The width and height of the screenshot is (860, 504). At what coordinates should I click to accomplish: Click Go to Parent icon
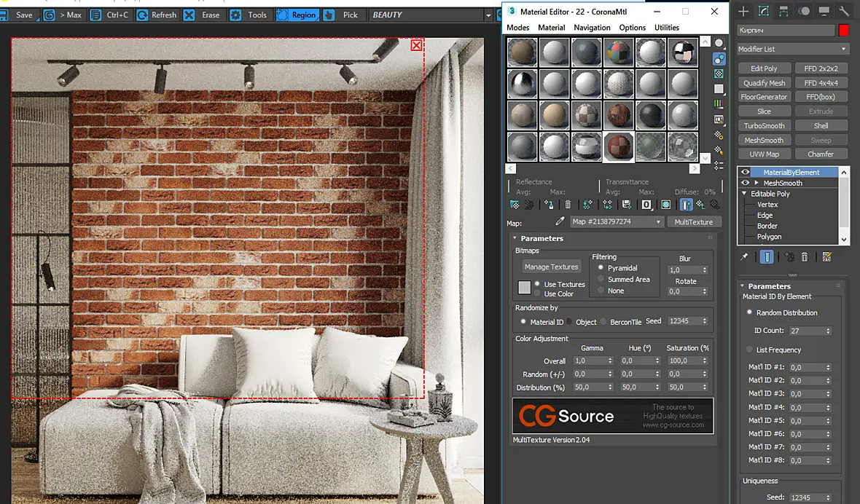[700, 205]
